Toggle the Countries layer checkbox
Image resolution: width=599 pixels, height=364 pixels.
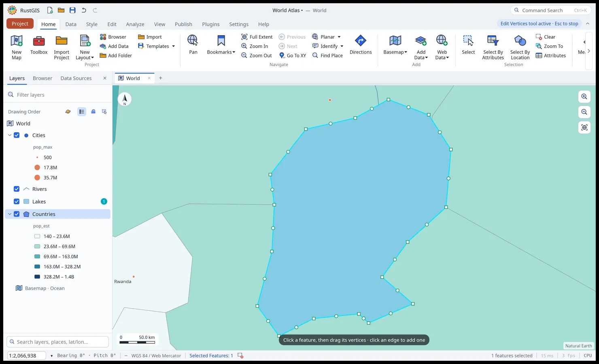17,214
